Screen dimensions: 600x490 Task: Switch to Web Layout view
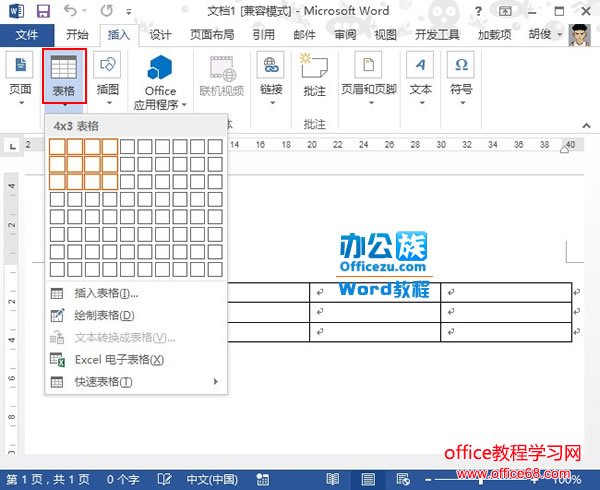(x=403, y=479)
